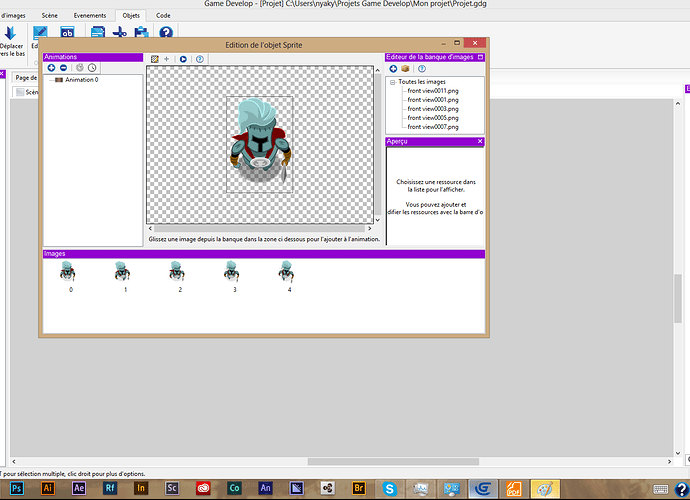The image size is (690, 500).
Task: Click the small plus icon above the preview
Action: click(x=166, y=59)
